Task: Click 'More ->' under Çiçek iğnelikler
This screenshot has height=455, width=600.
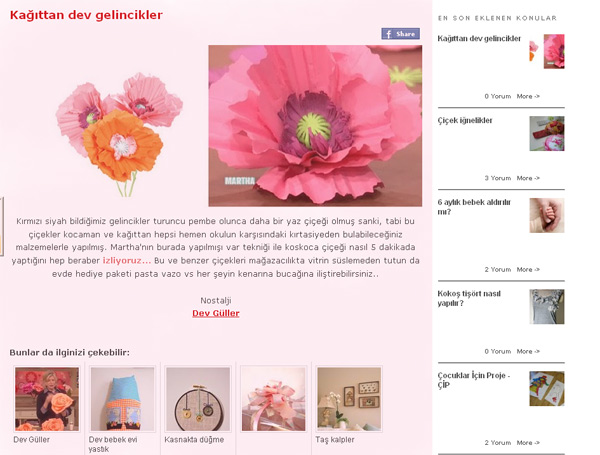Action: point(528,178)
